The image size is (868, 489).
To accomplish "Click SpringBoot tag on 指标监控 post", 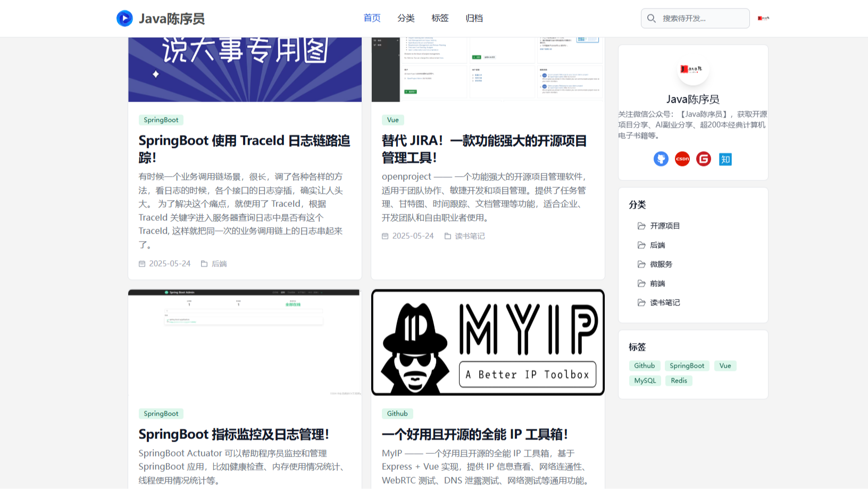I will coord(161,413).
